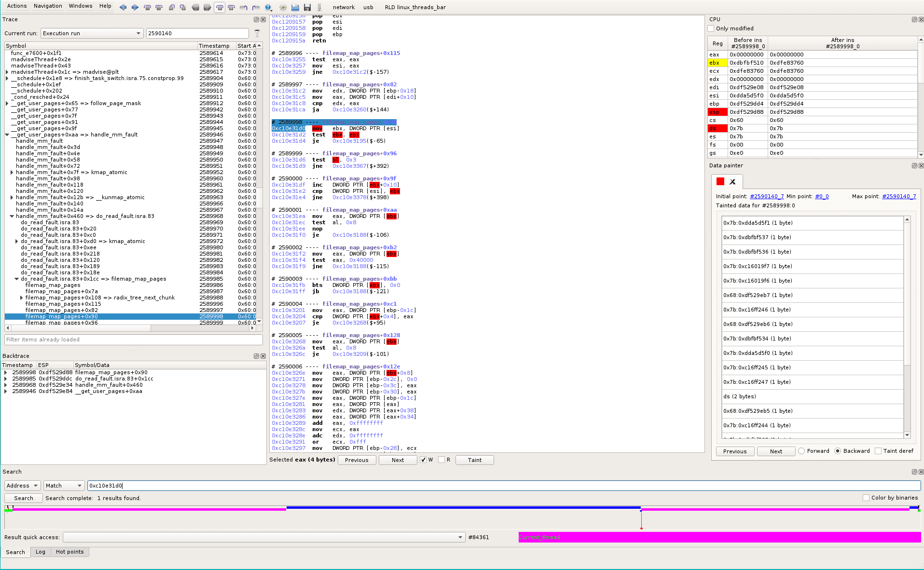
Task: Click the open-document toolbar icon
Action: (x=295, y=8)
